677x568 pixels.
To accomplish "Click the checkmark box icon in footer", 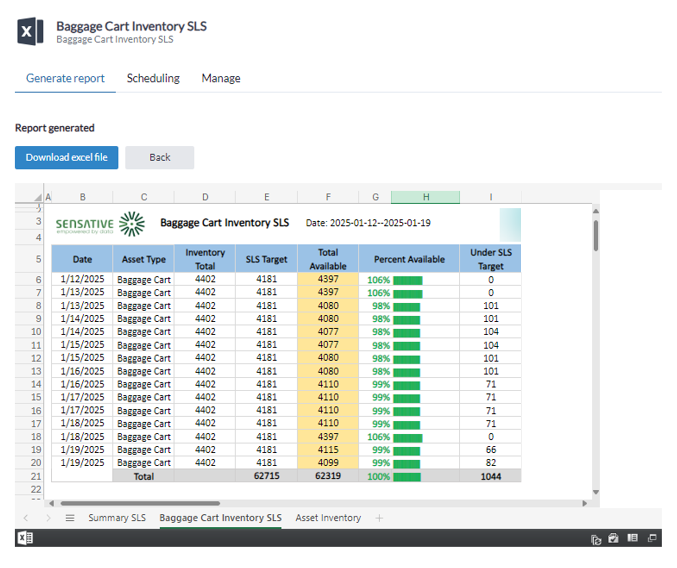I will (614, 538).
